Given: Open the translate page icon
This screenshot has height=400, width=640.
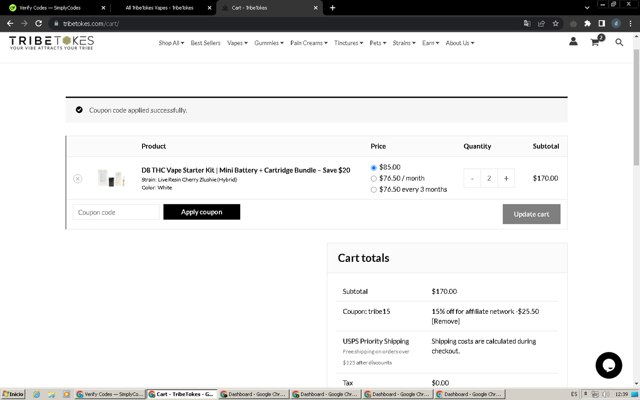Looking at the screenshot, I should tap(527, 24).
